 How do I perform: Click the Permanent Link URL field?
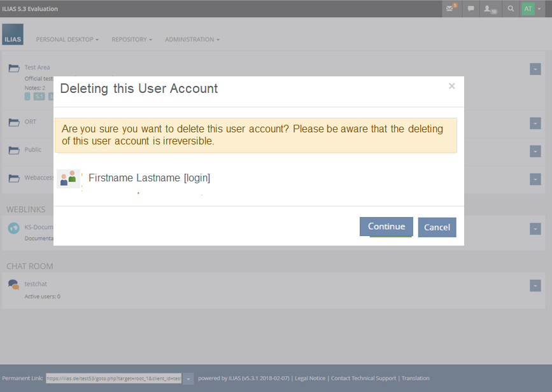pyautogui.click(x=113, y=379)
